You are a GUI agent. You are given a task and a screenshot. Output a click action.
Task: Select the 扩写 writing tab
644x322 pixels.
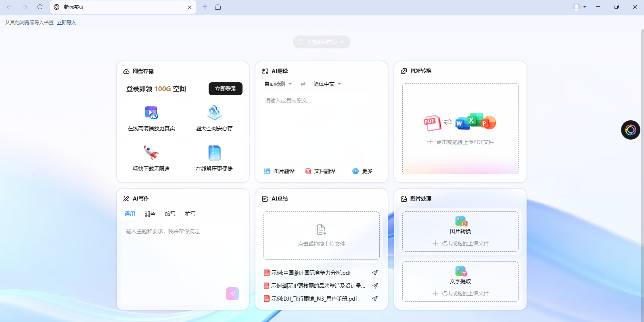[190, 214]
